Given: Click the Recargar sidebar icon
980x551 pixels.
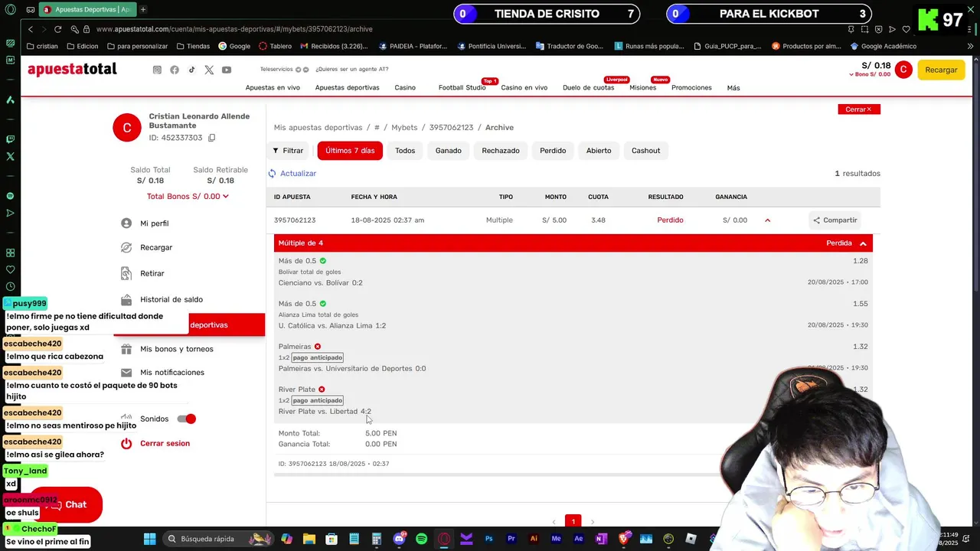Looking at the screenshot, I should pos(126,247).
